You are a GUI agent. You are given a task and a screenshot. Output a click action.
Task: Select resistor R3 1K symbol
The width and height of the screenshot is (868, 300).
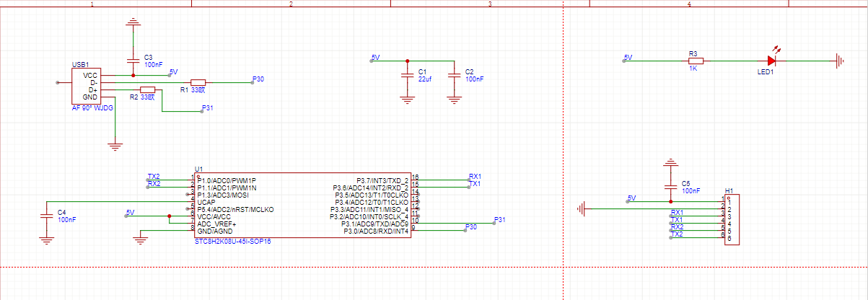coord(693,61)
